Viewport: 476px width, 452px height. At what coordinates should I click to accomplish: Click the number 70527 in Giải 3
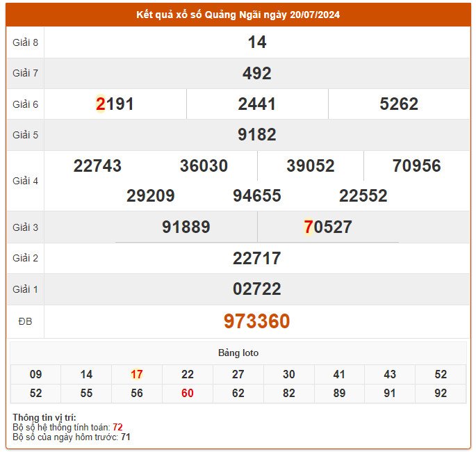point(328,227)
